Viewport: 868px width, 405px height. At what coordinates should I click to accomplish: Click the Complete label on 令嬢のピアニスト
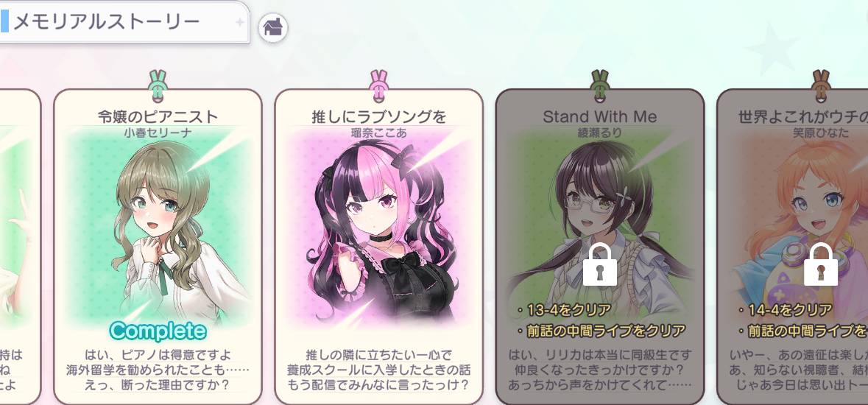[x=158, y=331]
